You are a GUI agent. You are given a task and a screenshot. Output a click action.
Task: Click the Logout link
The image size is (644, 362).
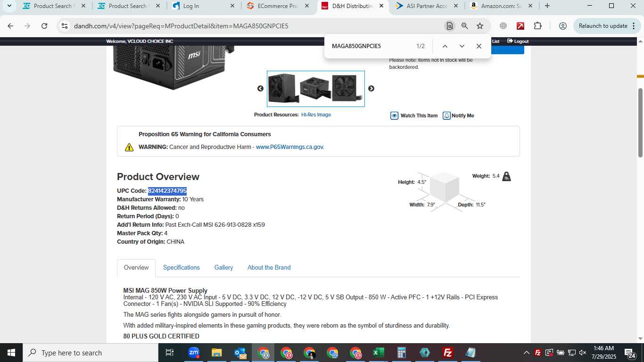pyautogui.click(x=518, y=41)
